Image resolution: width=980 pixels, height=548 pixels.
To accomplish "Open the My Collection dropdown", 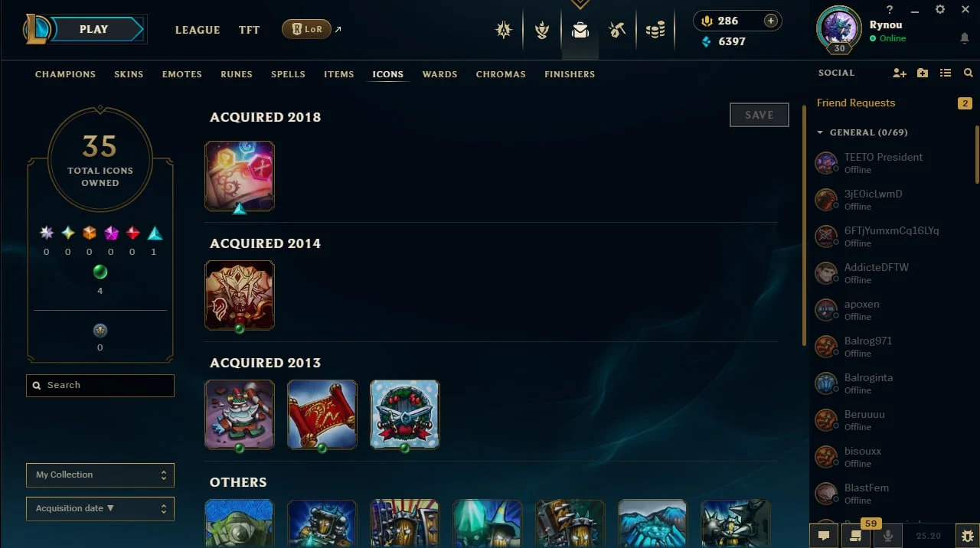I will pyautogui.click(x=100, y=475).
